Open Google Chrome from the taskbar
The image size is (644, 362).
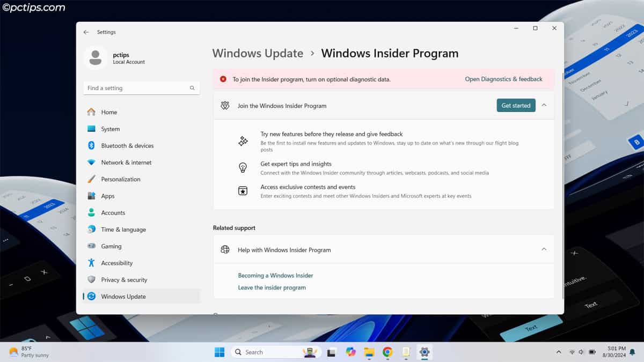point(387,352)
